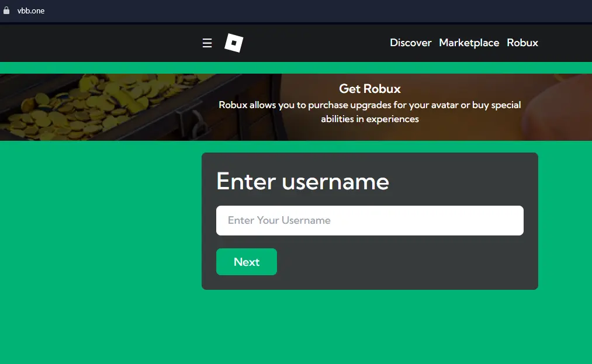Open the Robux menu item
This screenshot has height=364, width=592.
(x=522, y=43)
